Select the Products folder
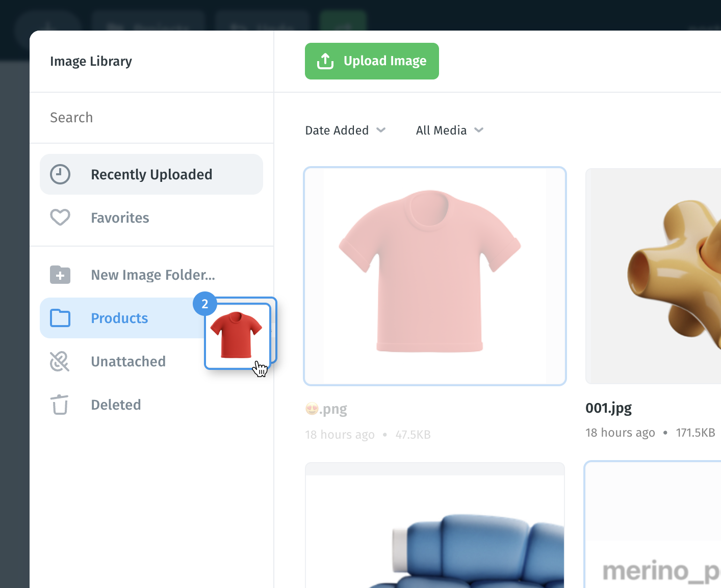 [x=122, y=318]
